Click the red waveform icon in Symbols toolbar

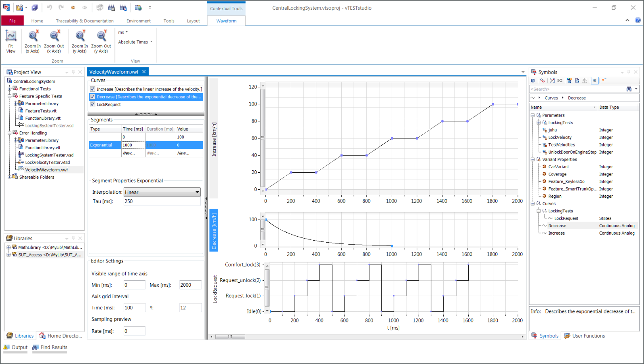click(542, 80)
